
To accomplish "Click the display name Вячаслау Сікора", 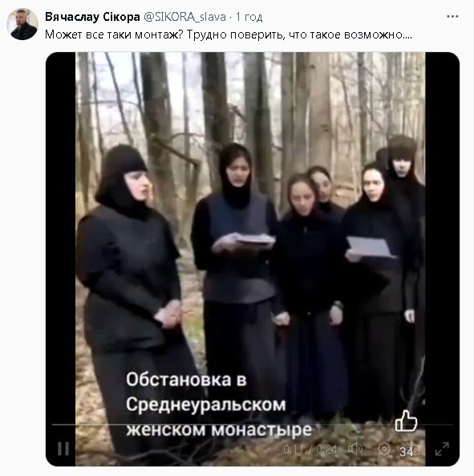I will 92,17.
